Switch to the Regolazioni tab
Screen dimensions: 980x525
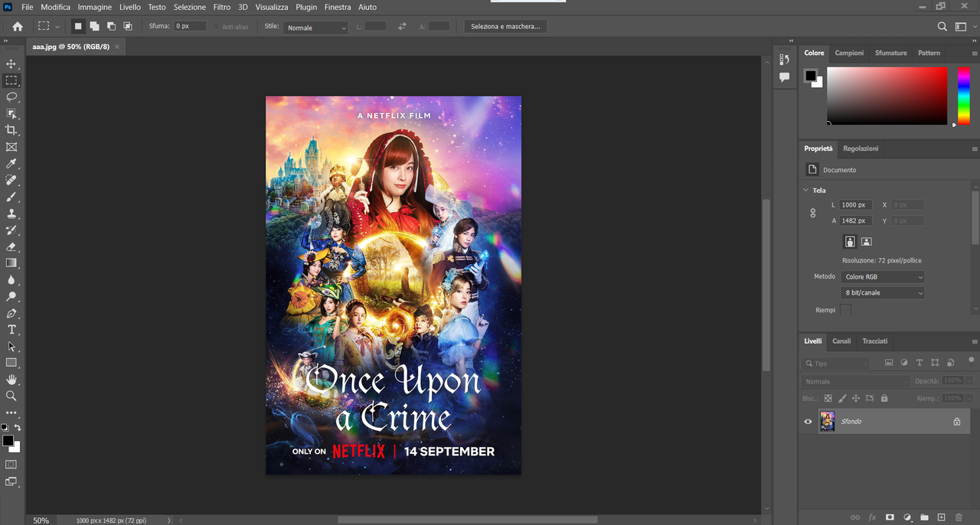click(x=861, y=148)
